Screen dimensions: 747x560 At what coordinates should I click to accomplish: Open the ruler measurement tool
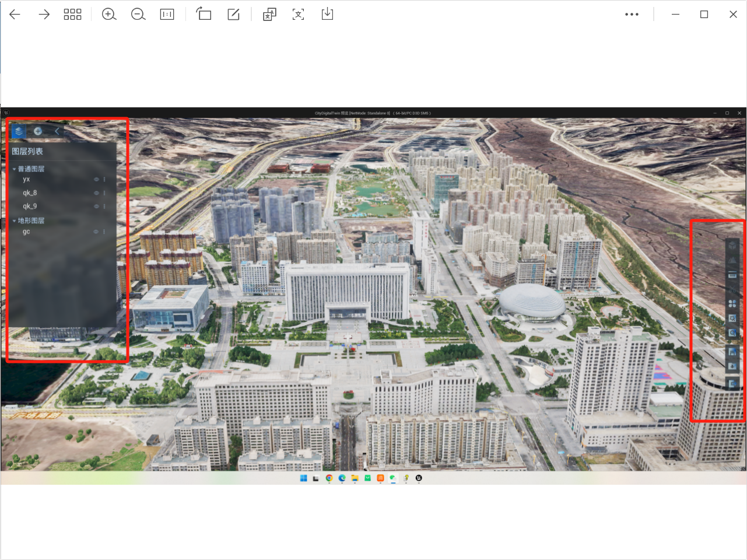tap(732, 275)
